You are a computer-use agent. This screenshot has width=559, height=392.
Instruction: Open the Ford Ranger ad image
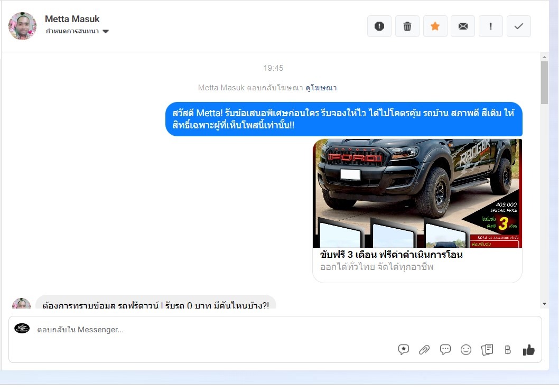pos(417,193)
